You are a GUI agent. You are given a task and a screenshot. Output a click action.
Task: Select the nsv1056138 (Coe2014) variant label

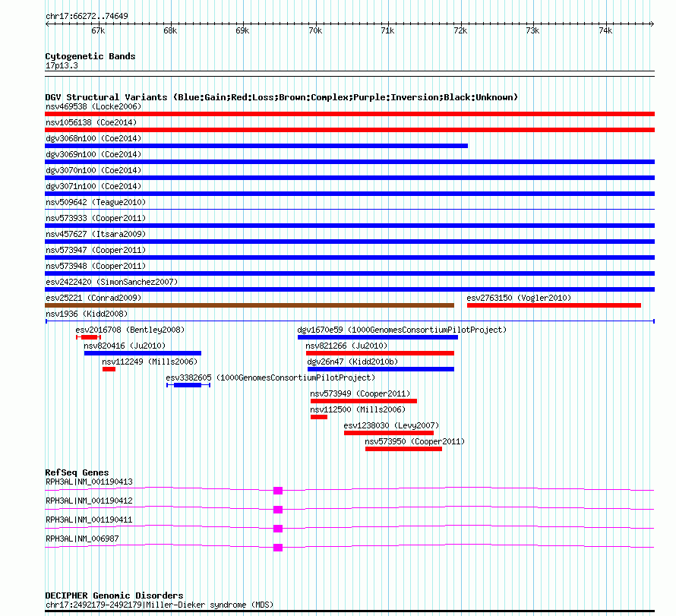(x=91, y=122)
